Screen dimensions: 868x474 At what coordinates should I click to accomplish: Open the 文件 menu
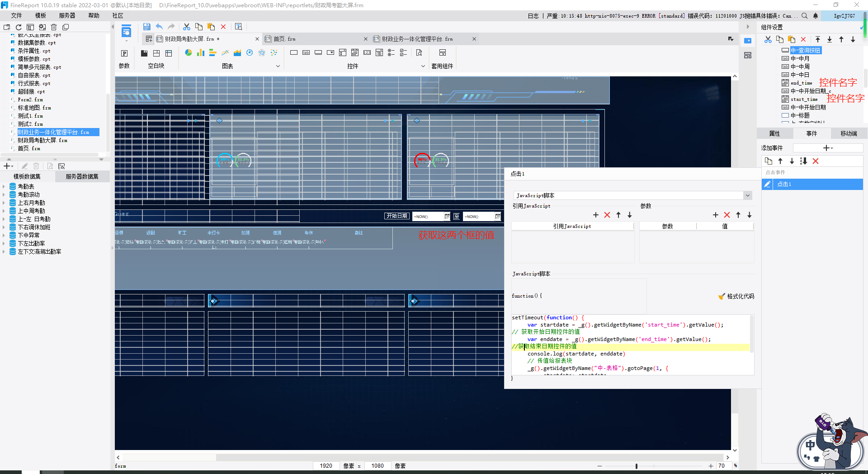coord(17,15)
